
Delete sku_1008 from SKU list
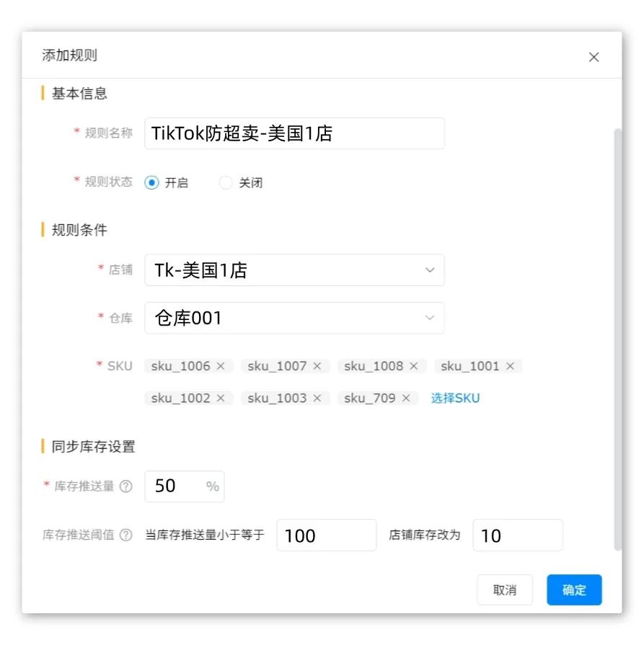(x=414, y=366)
